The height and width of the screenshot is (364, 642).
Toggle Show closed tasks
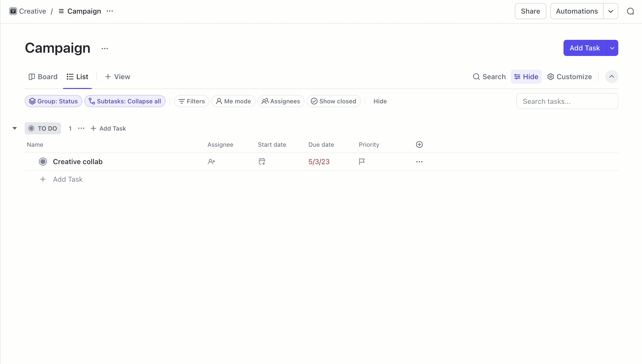[334, 101]
